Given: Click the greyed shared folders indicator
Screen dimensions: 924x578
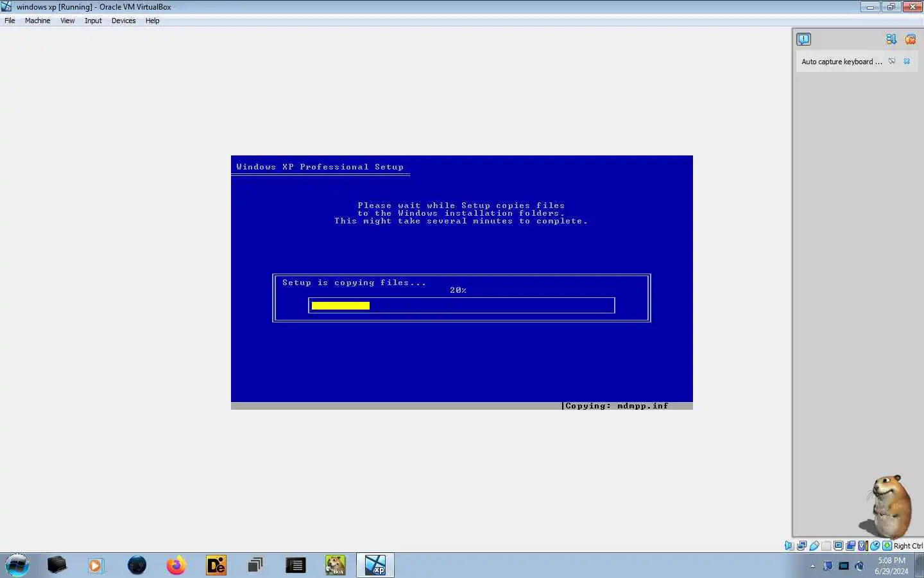Looking at the screenshot, I should [x=826, y=546].
